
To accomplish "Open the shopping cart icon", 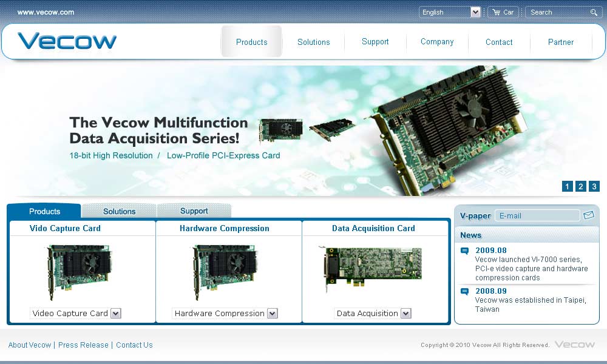I will (x=497, y=12).
